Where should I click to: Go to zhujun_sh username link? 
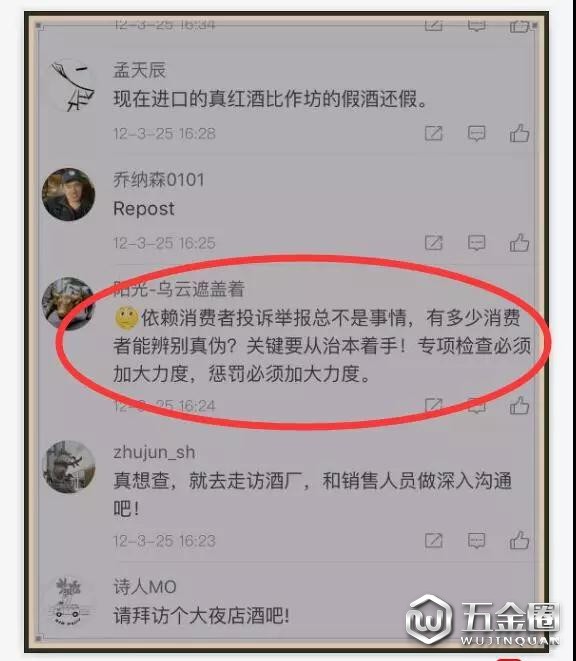pyautogui.click(x=154, y=452)
